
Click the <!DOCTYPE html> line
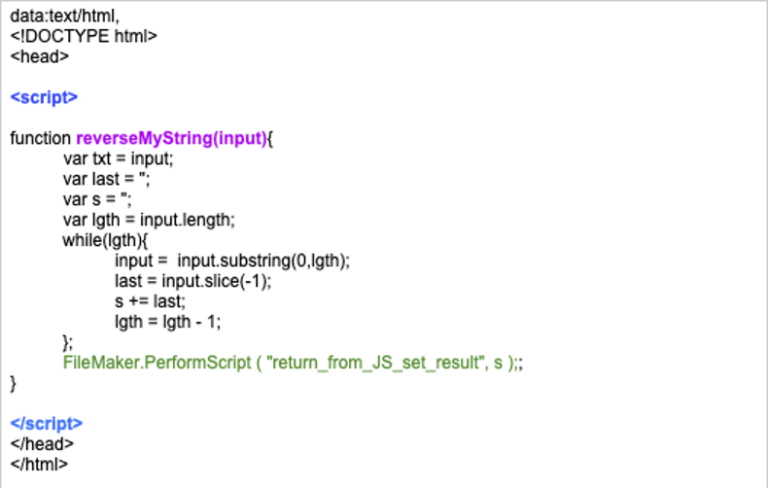[x=84, y=36]
